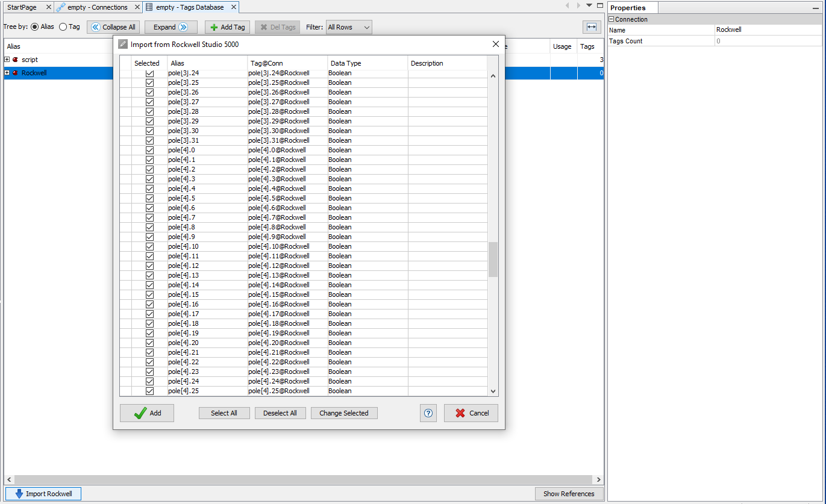Click the Expand button
The height and width of the screenshot is (504, 826).
pos(171,27)
